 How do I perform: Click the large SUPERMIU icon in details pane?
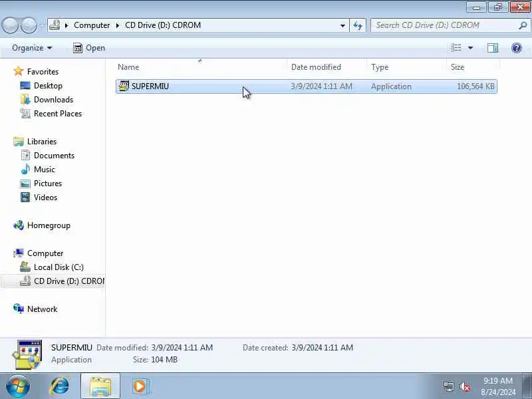(28, 354)
